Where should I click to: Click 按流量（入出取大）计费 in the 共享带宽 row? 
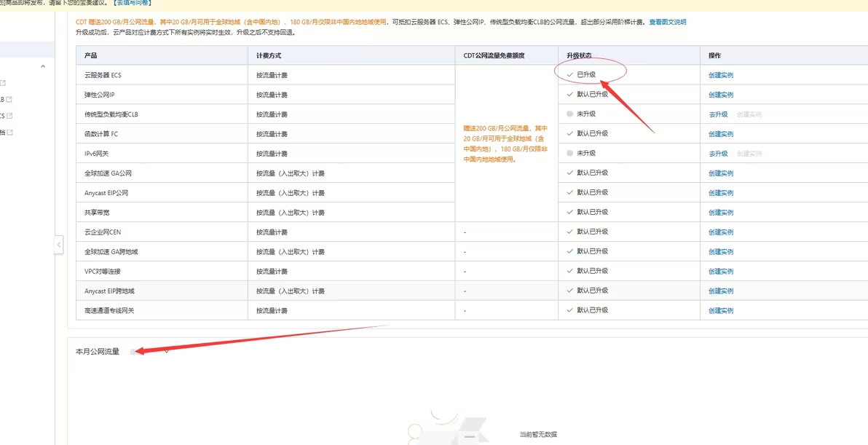[x=291, y=213]
